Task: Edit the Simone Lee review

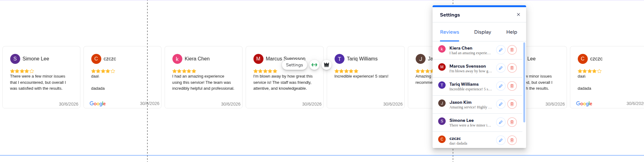Action: coord(501,122)
